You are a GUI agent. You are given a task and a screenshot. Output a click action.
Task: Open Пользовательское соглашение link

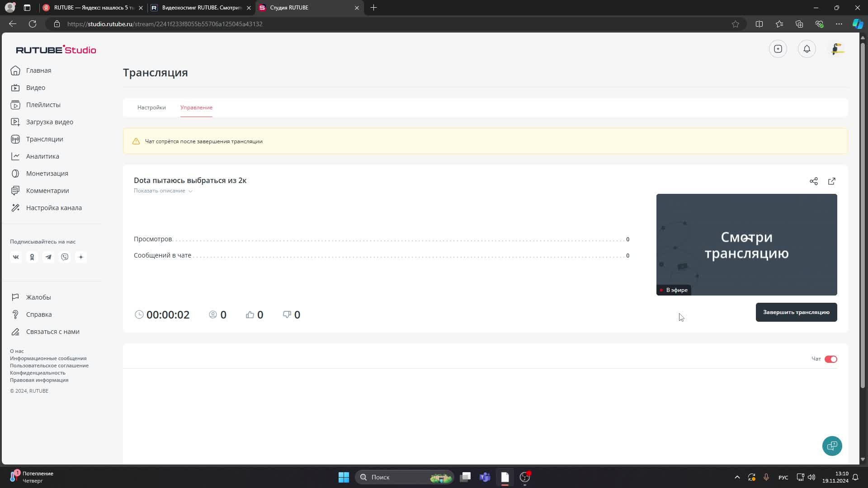point(49,366)
